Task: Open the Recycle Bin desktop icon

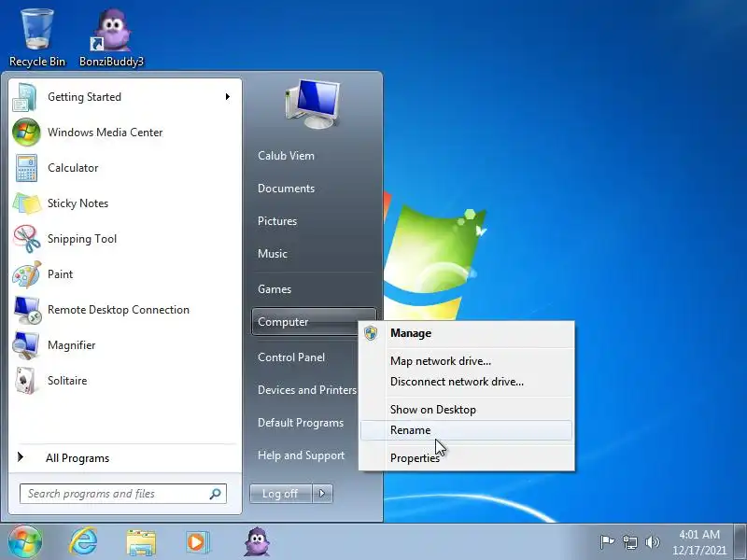Action: click(x=37, y=38)
